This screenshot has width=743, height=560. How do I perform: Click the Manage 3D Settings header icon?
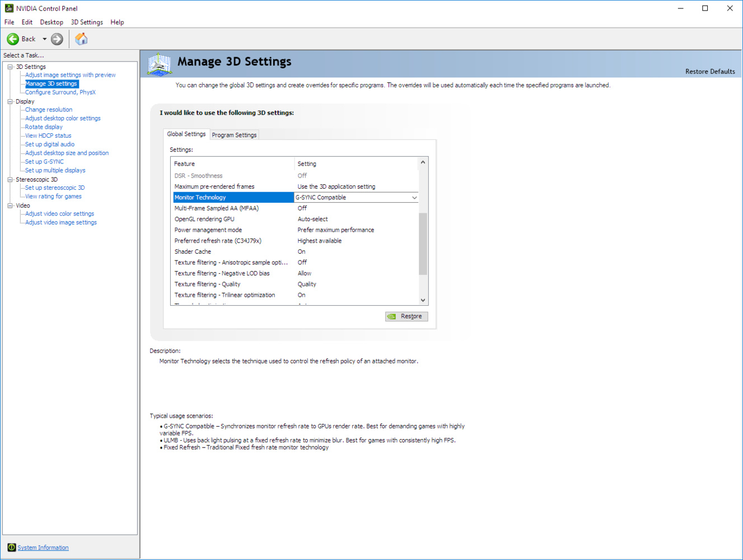click(160, 64)
